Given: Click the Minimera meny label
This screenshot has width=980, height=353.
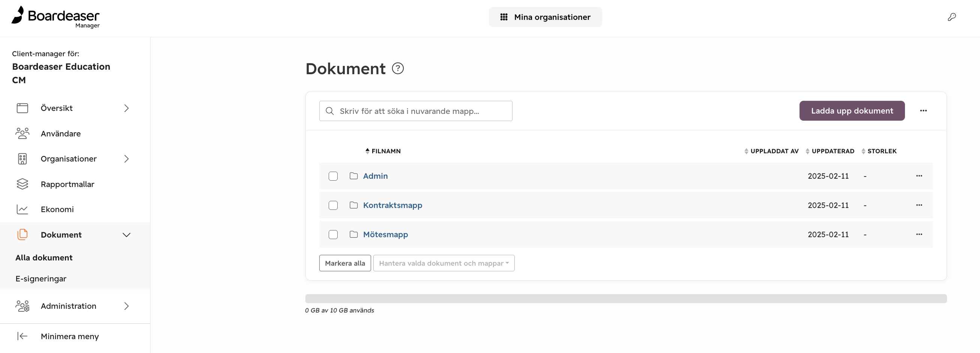Looking at the screenshot, I should (70, 336).
